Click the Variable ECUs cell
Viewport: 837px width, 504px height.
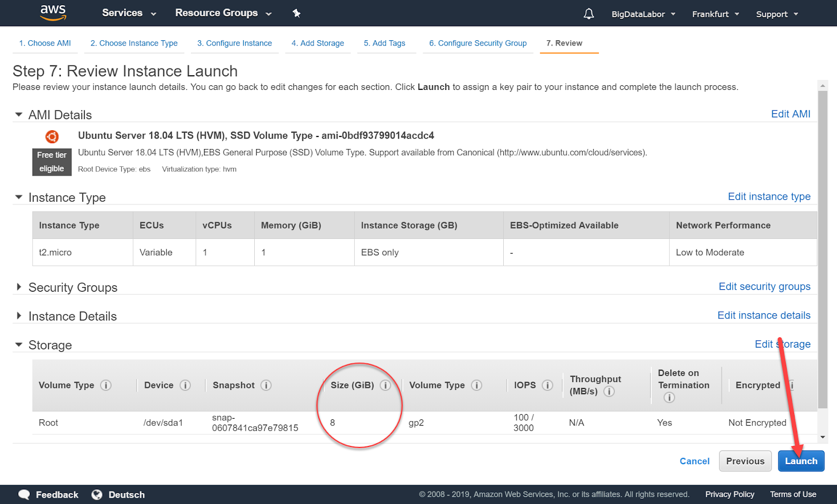[x=164, y=253]
